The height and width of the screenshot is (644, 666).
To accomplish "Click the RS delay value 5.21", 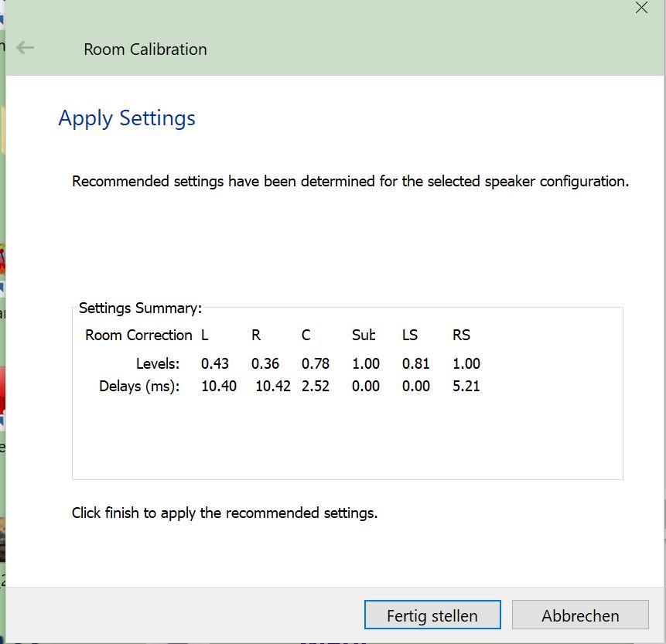I will click(466, 386).
